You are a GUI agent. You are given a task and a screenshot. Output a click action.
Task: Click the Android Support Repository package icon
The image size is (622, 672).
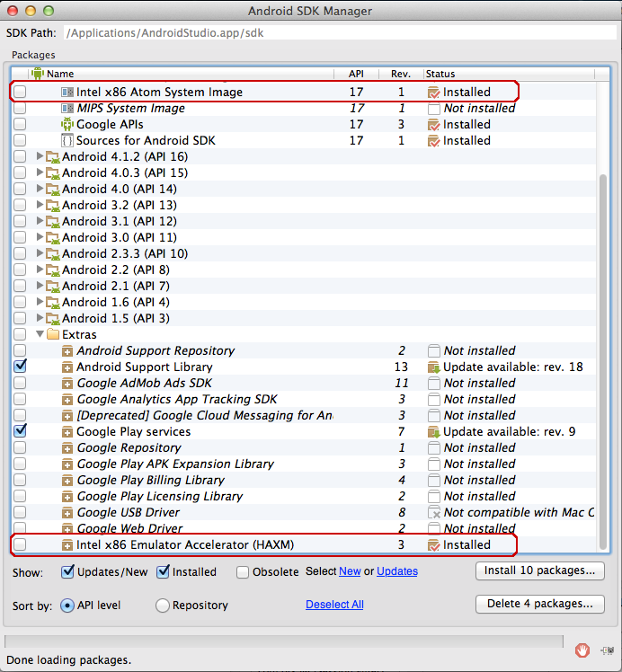pyautogui.click(x=67, y=351)
